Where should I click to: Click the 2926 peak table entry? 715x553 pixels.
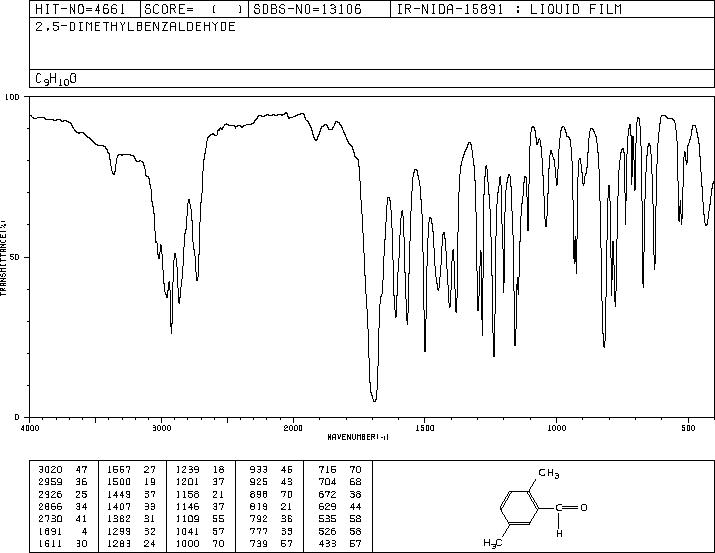coord(62,494)
